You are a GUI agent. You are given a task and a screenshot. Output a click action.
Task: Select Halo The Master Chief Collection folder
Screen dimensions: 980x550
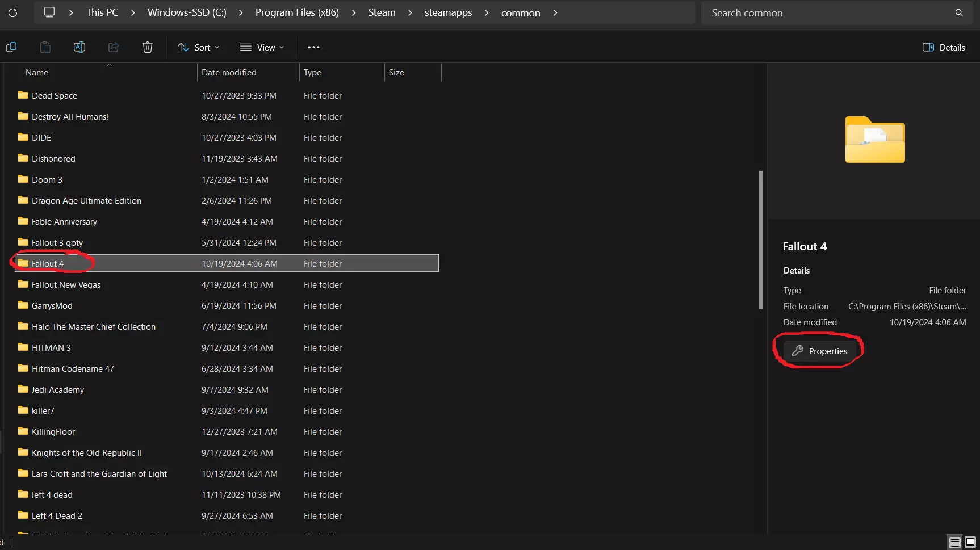pyautogui.click(x=94, y=326)
